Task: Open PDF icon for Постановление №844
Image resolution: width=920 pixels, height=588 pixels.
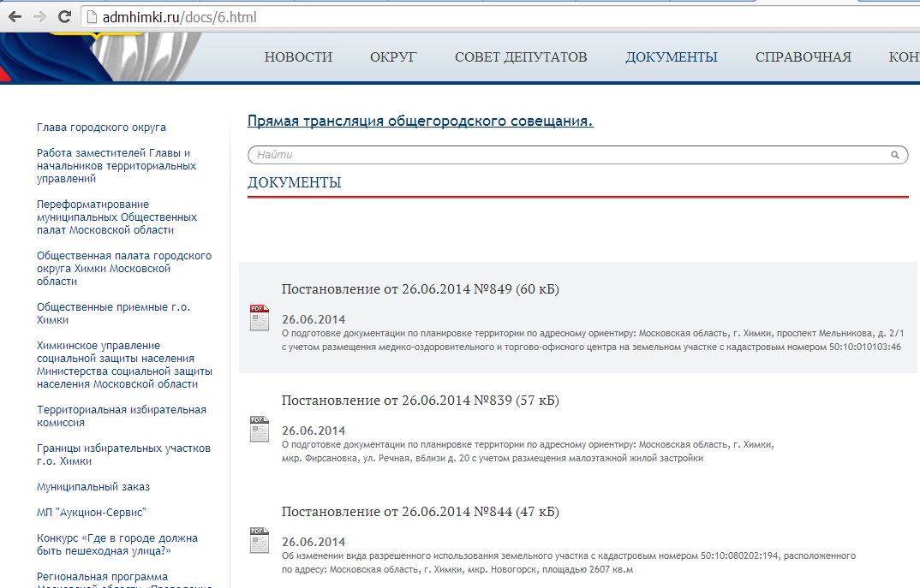Action: [x=259, y=539]
